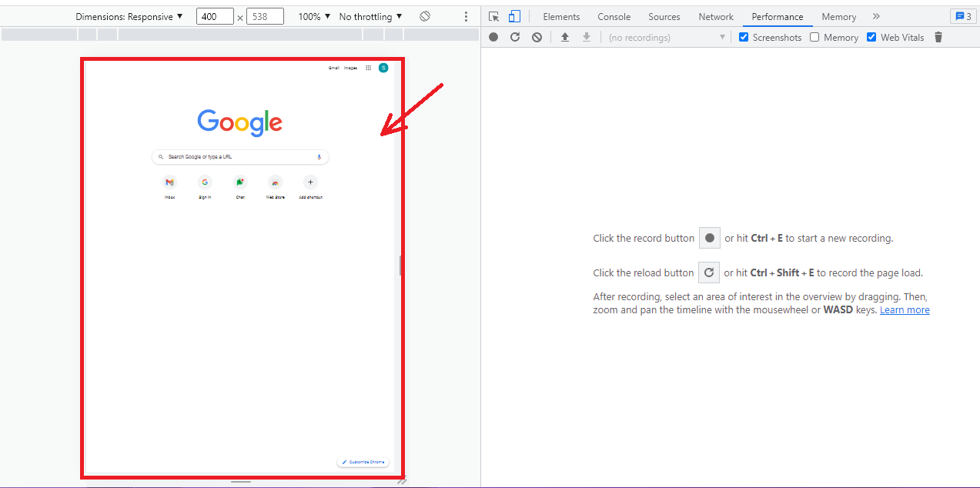Toggle the device toolbar icon
This screenshot has height=488, width=980.
[514, 16]
